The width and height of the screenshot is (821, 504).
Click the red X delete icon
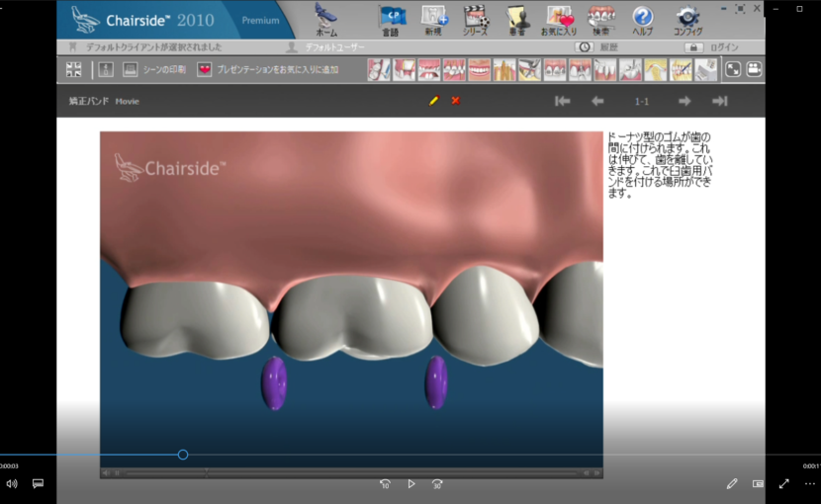pos(456,101)
